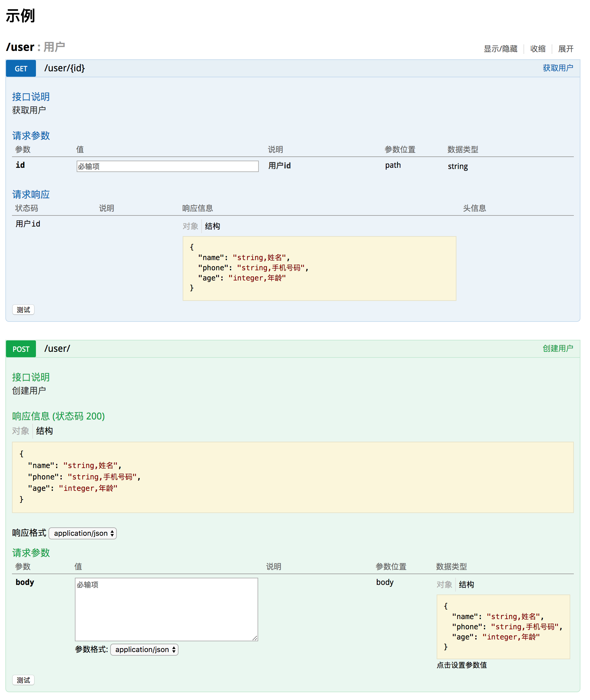Viewport: 590px width, 700px height.
Task: Click the GET method badge
Action: [21, 69]
